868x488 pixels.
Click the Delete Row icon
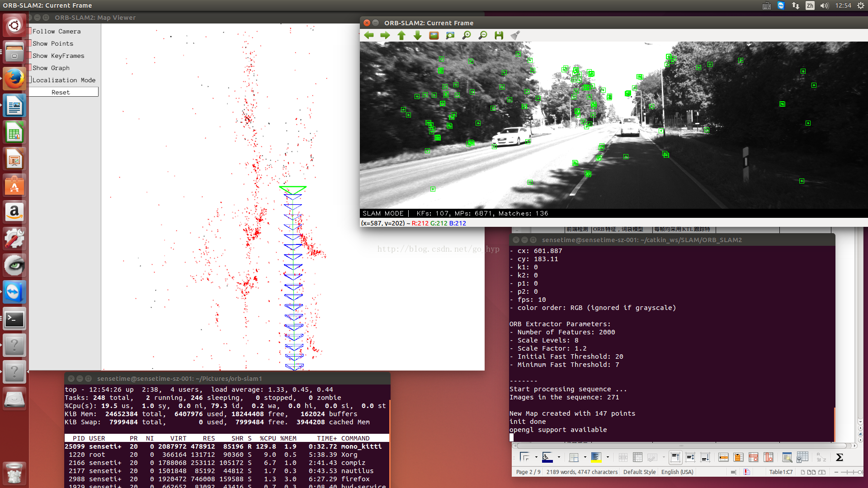(753, 457)
